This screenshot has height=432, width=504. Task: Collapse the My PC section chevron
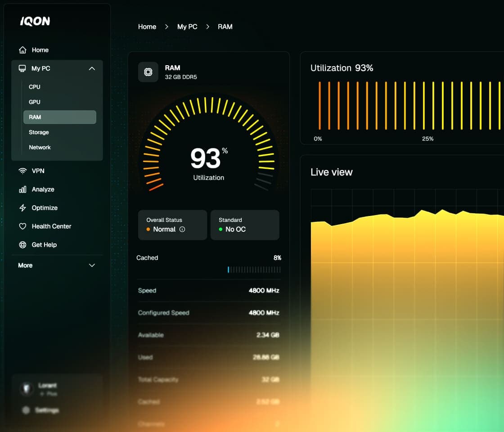click(x=92, y=68)
